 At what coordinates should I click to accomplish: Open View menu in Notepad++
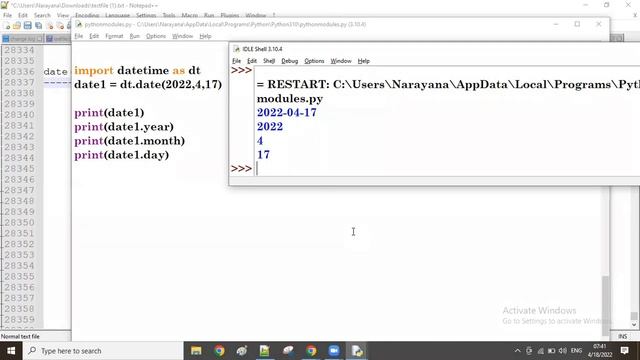(x=62, y=15)
